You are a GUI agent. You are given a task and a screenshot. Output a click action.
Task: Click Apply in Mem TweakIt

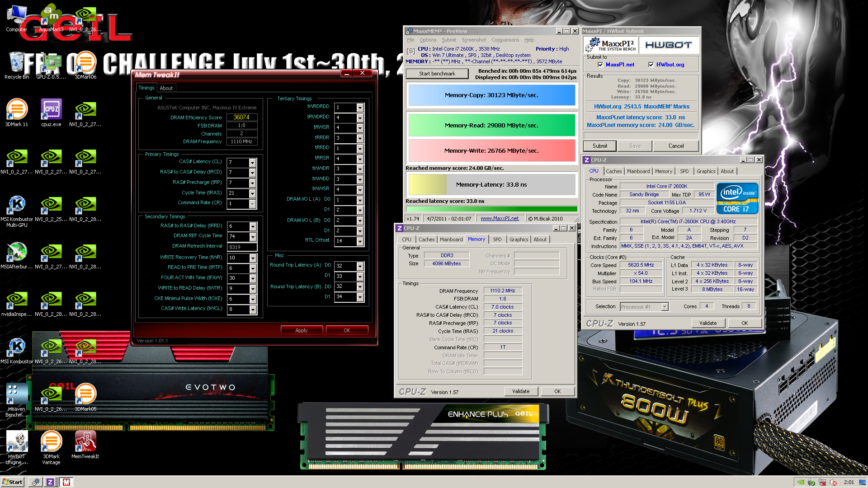click(302, 330)
